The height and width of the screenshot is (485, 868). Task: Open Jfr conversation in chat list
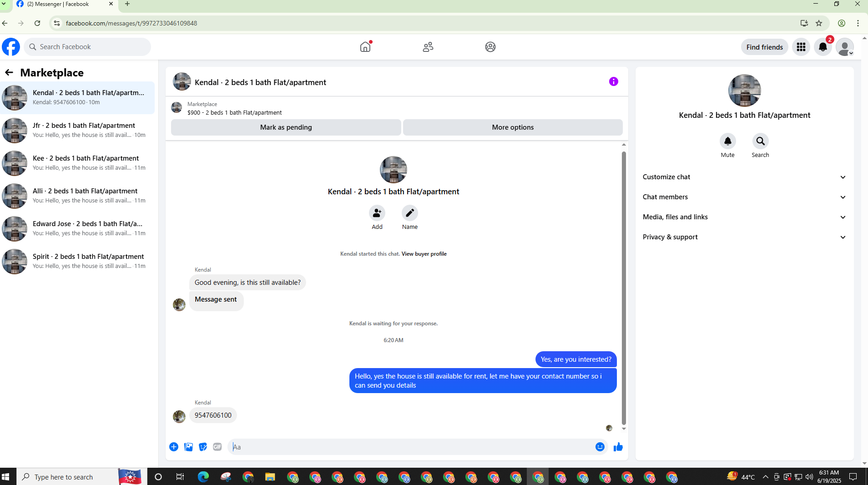tap(77, 131)
